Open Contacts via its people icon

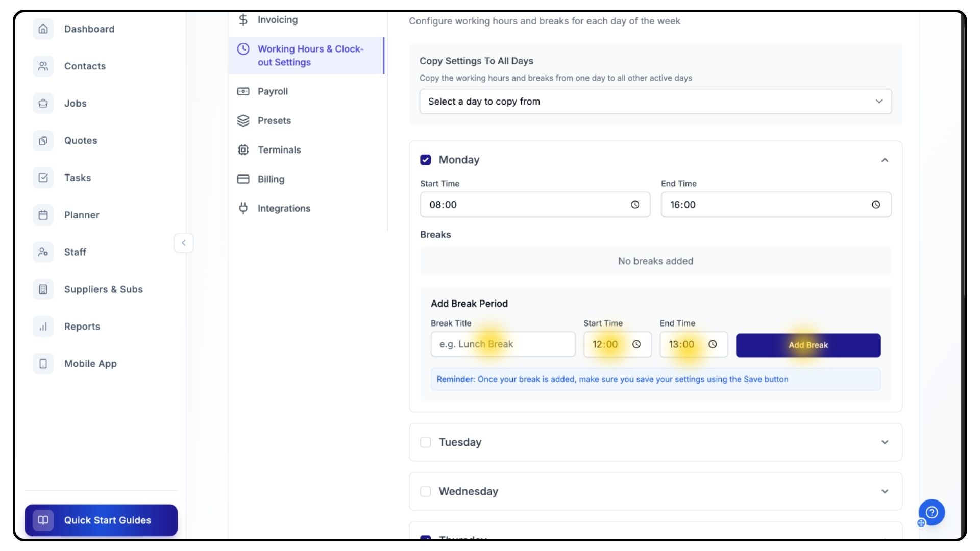[x=43, y=66]
